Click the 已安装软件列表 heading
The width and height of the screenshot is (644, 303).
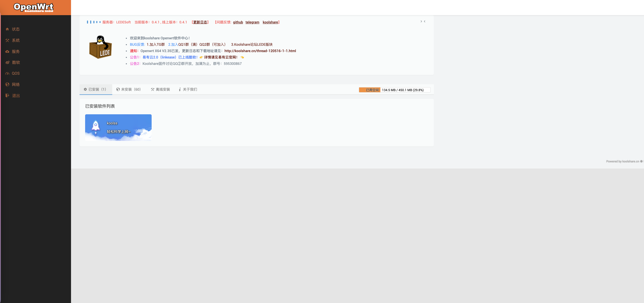(x=100, y=106)
